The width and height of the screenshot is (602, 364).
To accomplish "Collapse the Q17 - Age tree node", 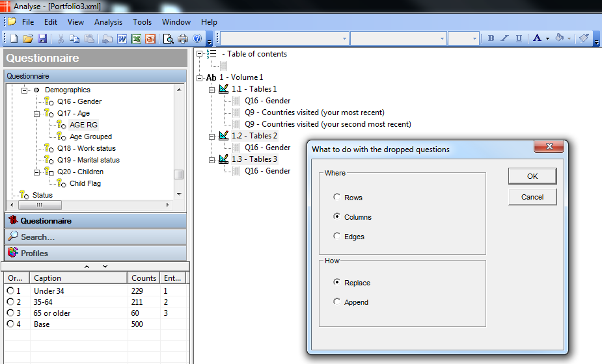I will click(x=37, y=114).
